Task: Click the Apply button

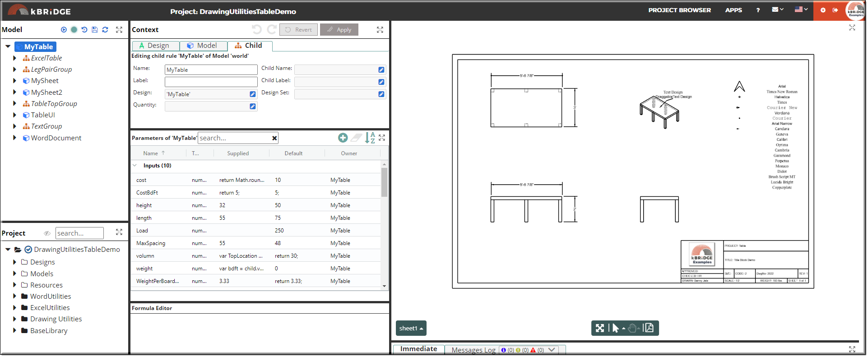Action: 339,30
